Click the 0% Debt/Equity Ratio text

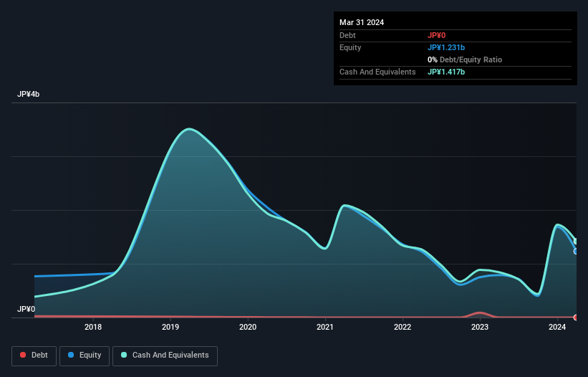pos(465,59)
